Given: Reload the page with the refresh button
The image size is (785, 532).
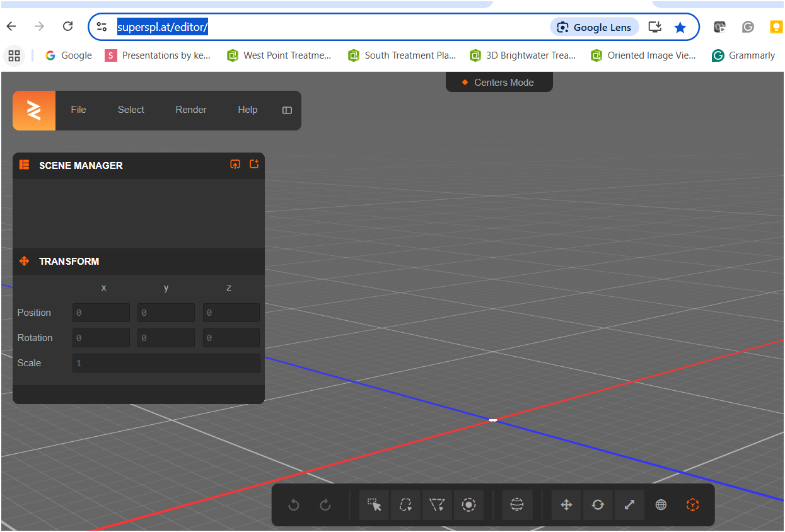Looking at the screenshot, I should tap(67, 26).
